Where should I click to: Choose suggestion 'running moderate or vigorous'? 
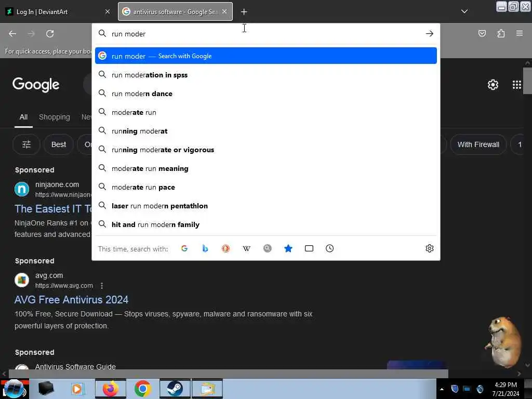pos(266,149)
